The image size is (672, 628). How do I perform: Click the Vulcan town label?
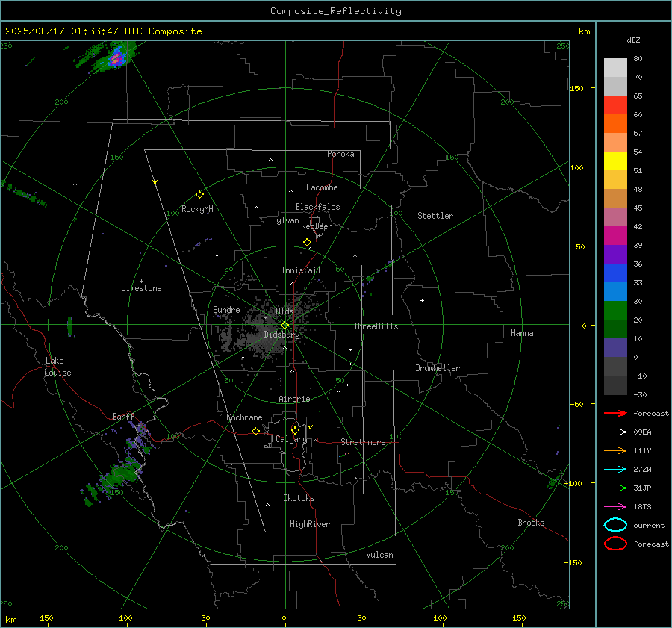tap(380, 555)
